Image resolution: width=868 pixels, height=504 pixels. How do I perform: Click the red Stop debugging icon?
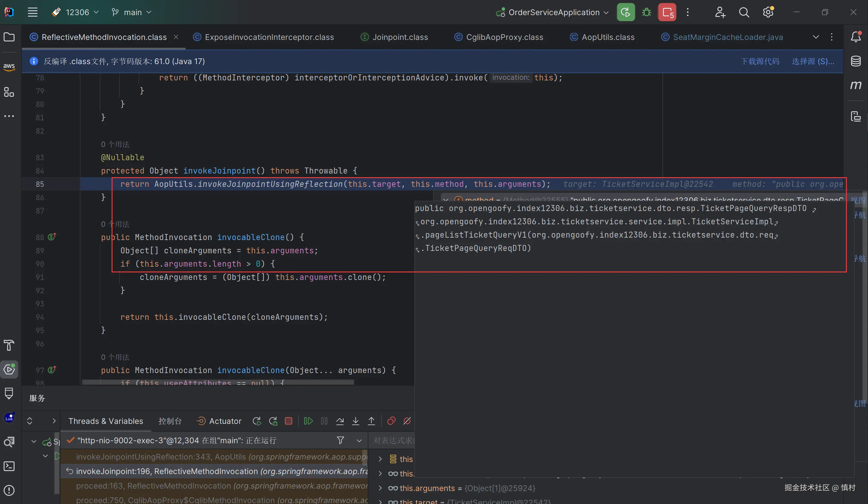click(289, 421)
